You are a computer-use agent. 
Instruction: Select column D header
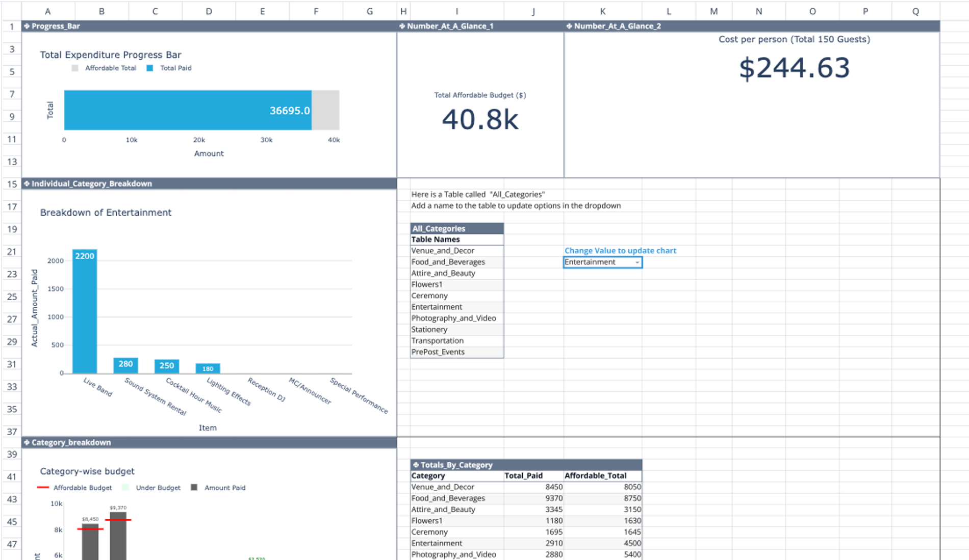pos(209,11)
